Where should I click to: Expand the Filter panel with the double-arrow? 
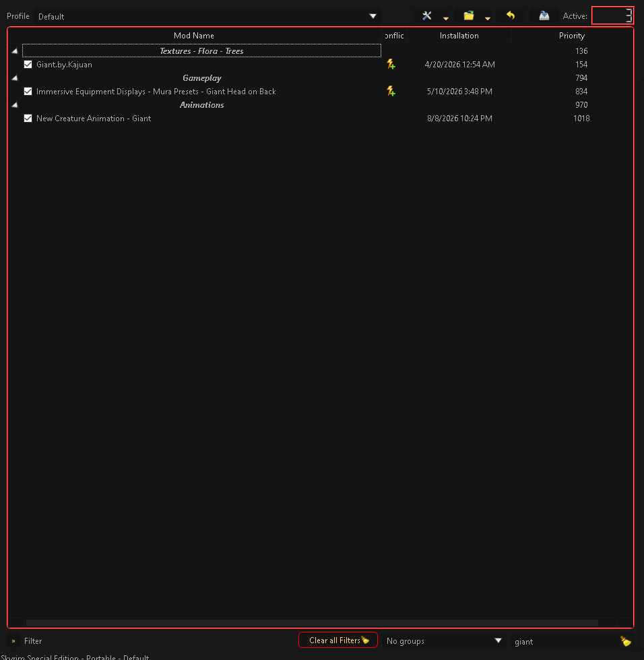tap(13, 641)
